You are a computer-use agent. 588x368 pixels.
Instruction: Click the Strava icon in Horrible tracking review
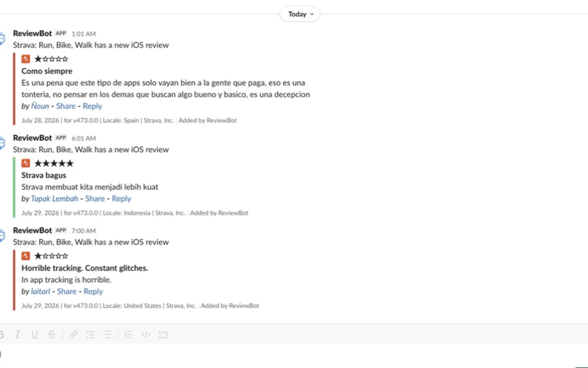(x=26, y=256)
